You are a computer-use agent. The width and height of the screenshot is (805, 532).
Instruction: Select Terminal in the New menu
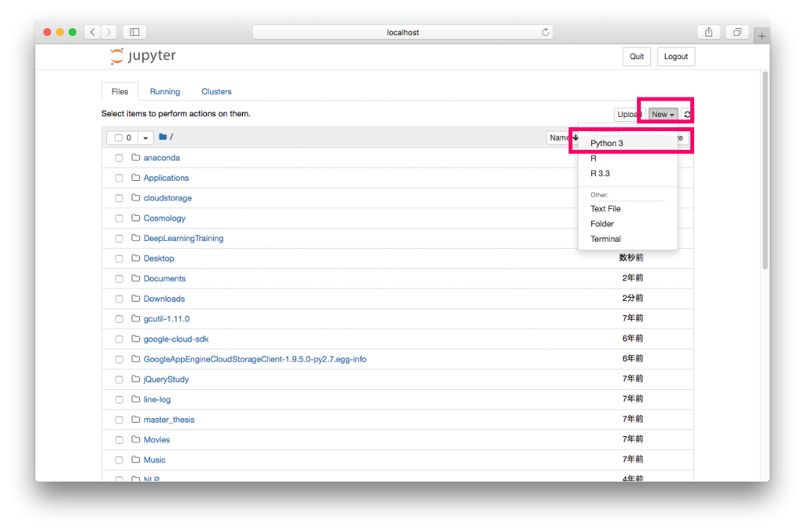[x=605, y=239]
